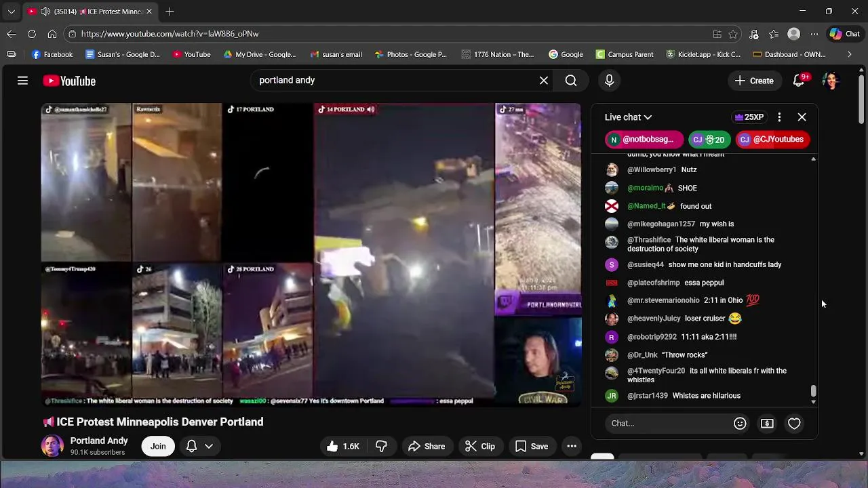Open Create menu button
This screenshot has height=488, width=868.
[754, 81]
